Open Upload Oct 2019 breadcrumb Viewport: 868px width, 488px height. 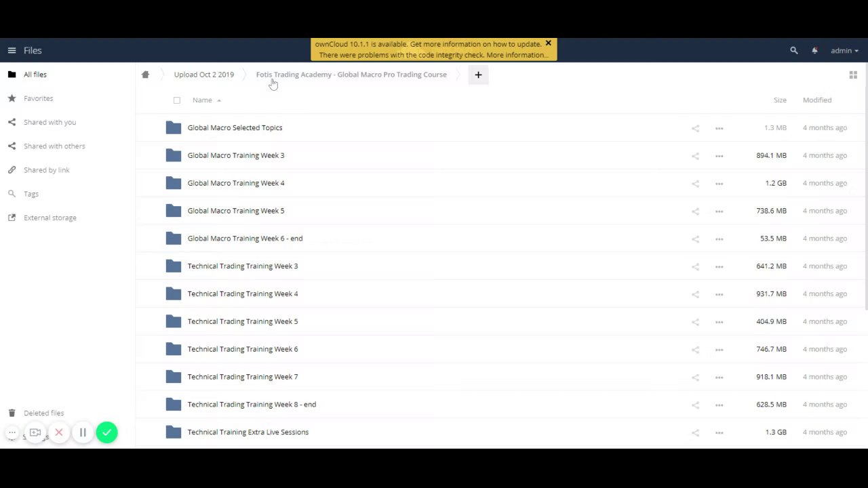tap(203, 75)
